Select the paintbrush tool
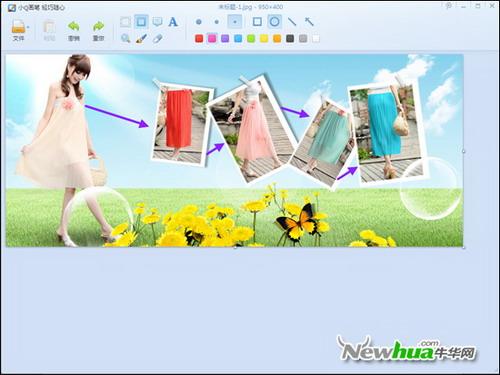The width and height of the screenshot is (500, 375). click(141, 38)
